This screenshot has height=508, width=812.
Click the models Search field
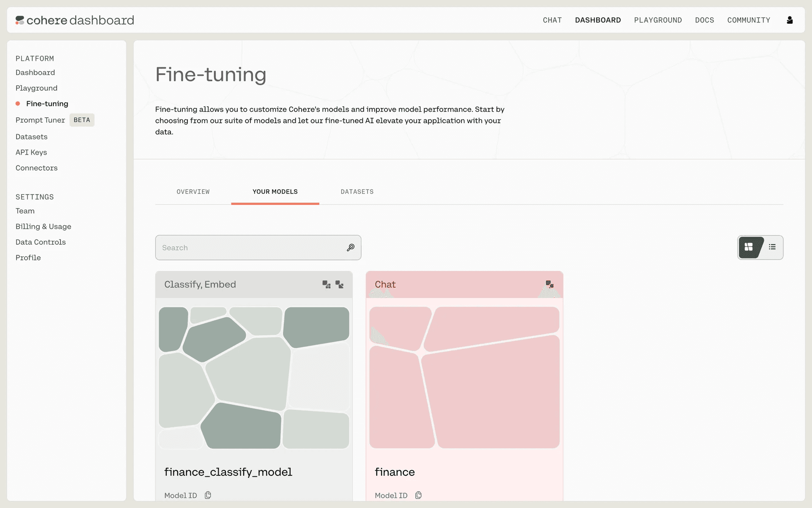click(250, 248)
